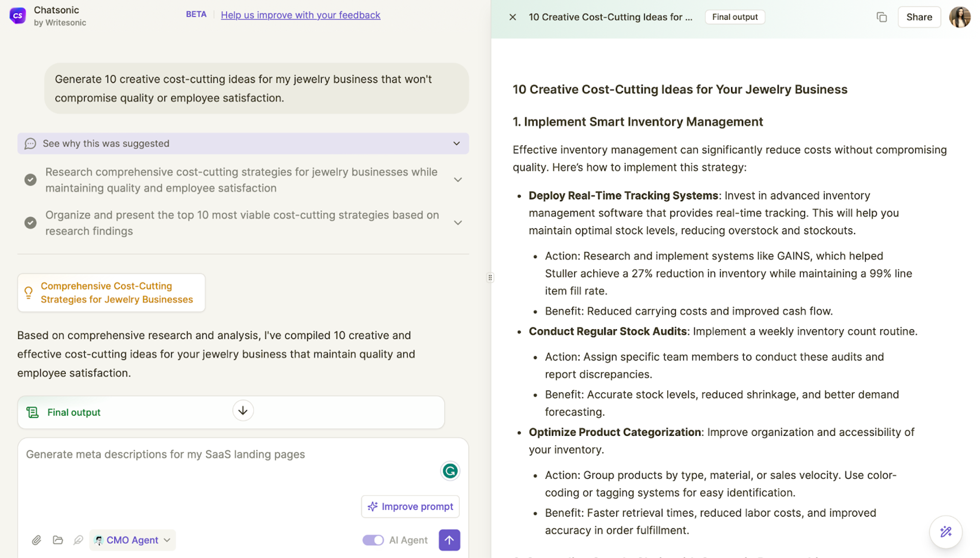Click the panel resize handle
This screenshot has width=980, height=558.
click(490, 278)
